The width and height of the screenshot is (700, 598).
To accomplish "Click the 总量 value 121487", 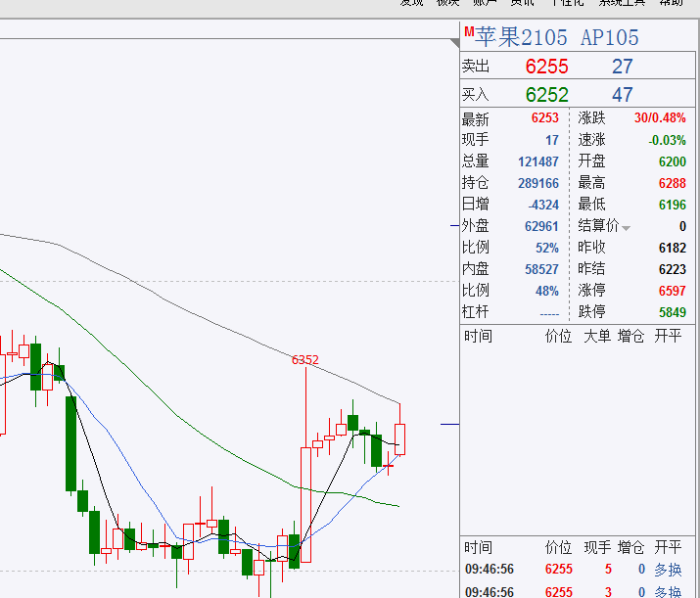I will coord(538,161).
